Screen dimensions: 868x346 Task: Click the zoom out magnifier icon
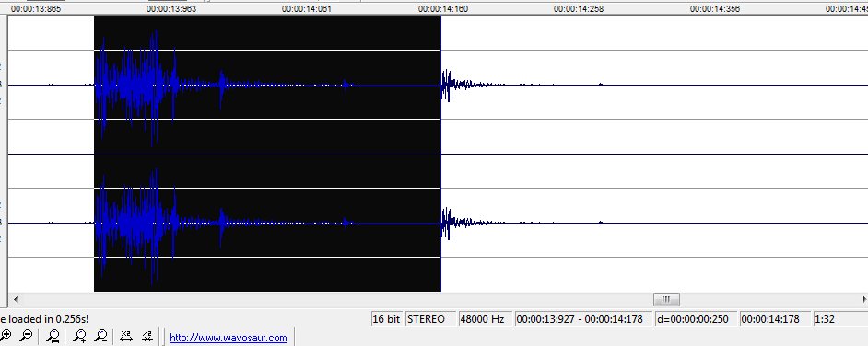(x=26, y=336)
